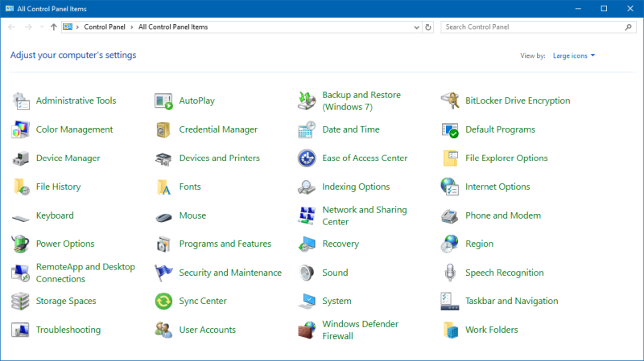Go up one level with up arrow

53,27
